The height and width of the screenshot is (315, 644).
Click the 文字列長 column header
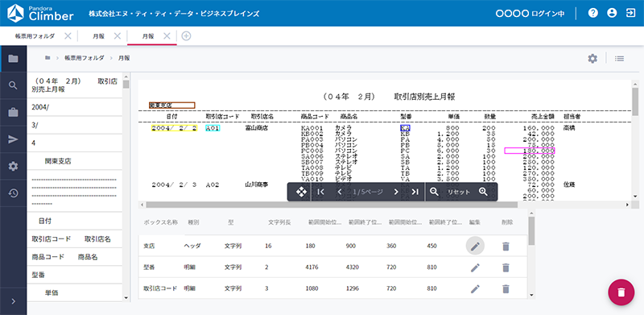279,222
